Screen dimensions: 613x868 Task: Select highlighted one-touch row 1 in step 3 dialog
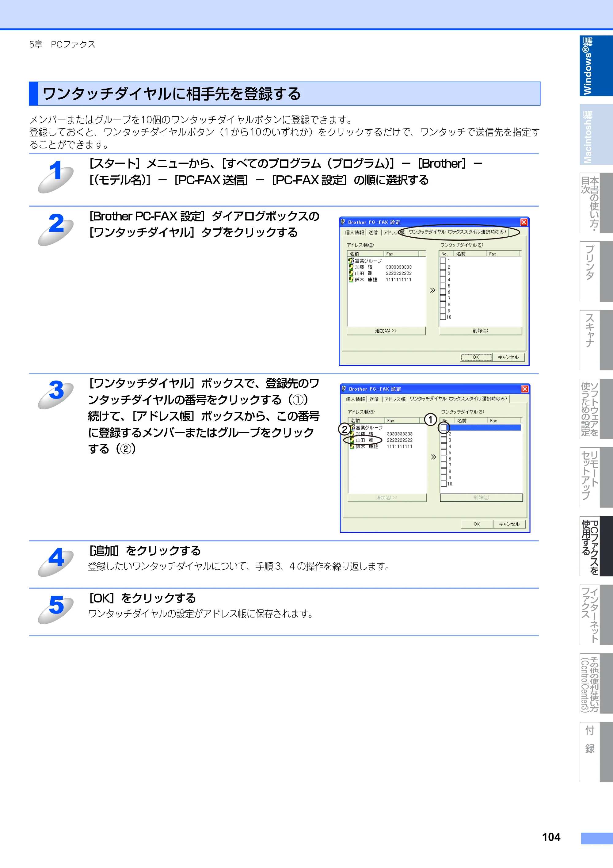click(x=481, y=428)
